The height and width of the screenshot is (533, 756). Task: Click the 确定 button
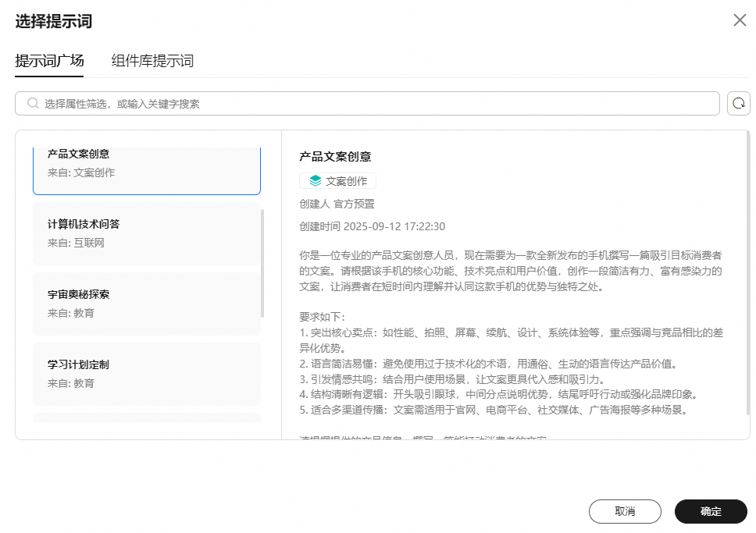click(x=711, y=511)
